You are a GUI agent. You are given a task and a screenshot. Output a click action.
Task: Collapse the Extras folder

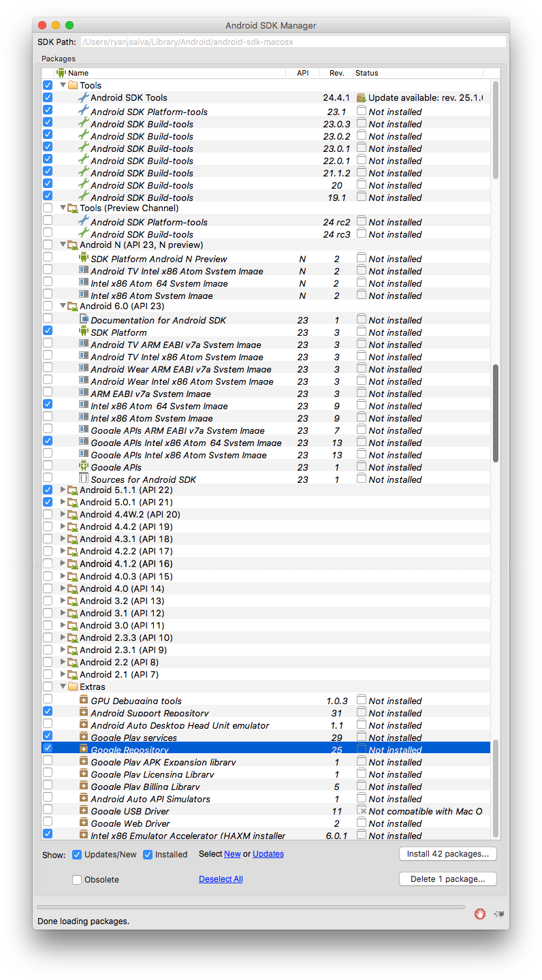[63, 686]
